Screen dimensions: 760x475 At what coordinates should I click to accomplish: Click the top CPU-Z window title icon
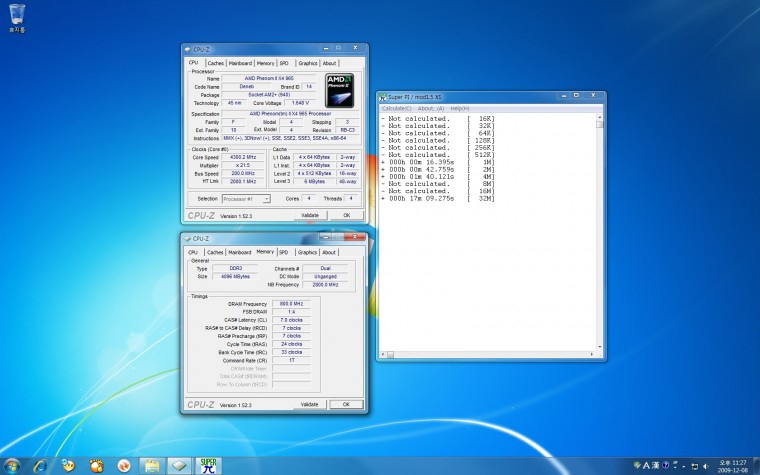pos(188,49)
